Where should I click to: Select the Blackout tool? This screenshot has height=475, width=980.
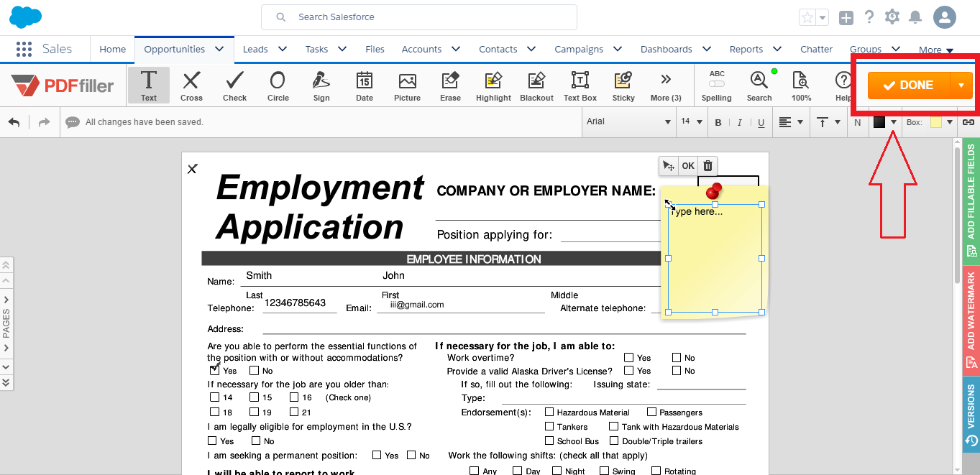536,85
